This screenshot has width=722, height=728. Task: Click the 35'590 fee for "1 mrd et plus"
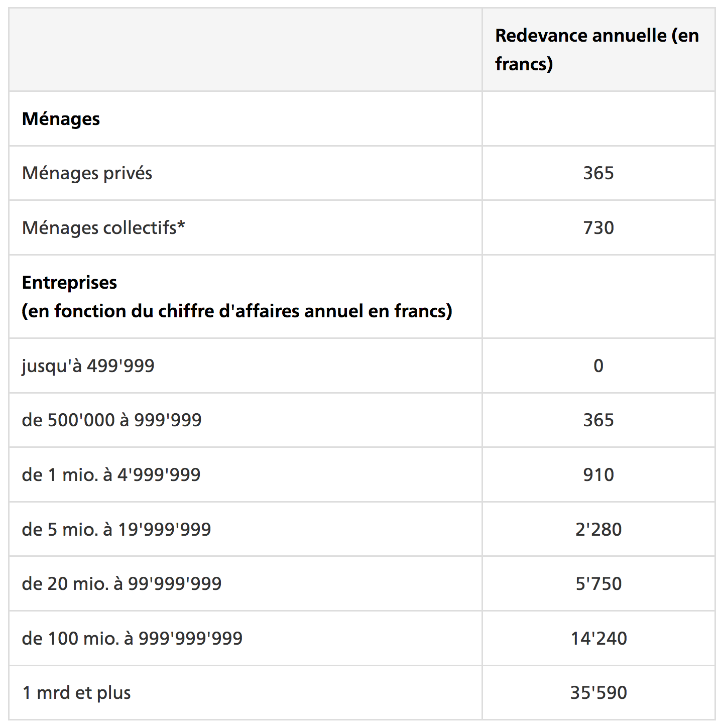[x=598, y=693]
